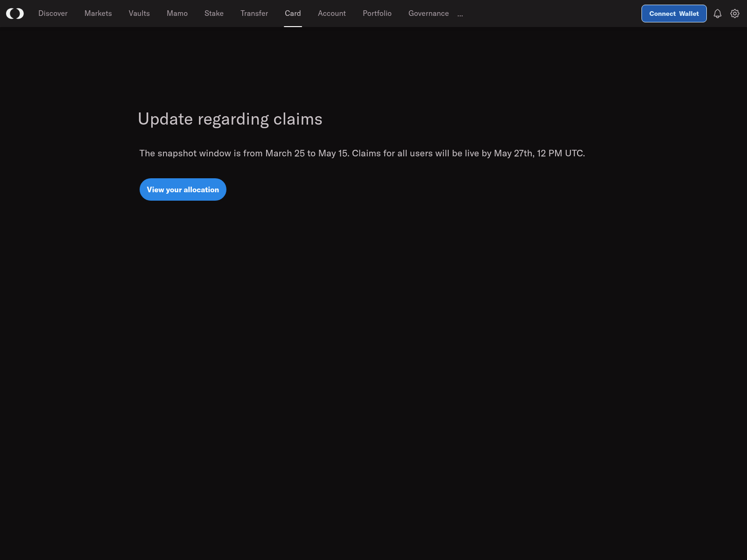Go to the Vaults page

(x=139, y=14)
